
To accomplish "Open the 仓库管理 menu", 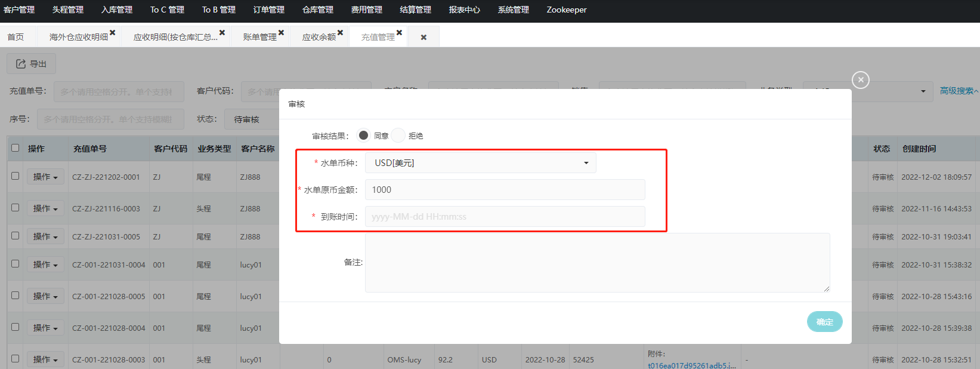I will point(318,10).
